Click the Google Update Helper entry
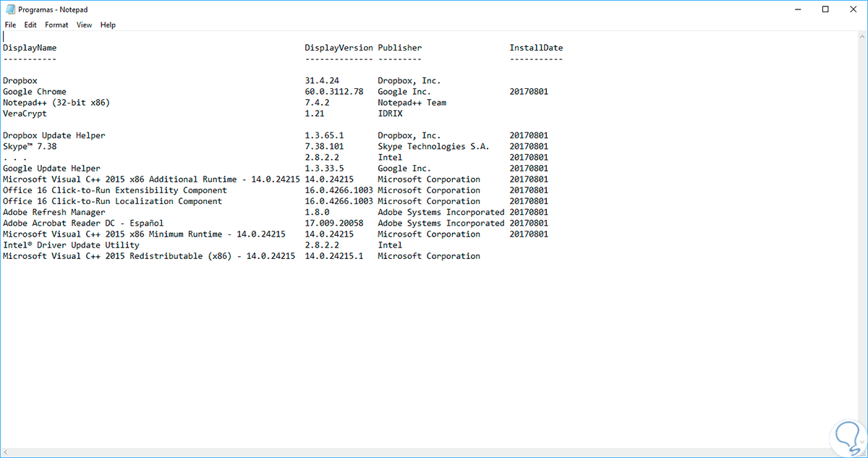The image size is (868, 458). pyautogui.click(x=51, y=169)
